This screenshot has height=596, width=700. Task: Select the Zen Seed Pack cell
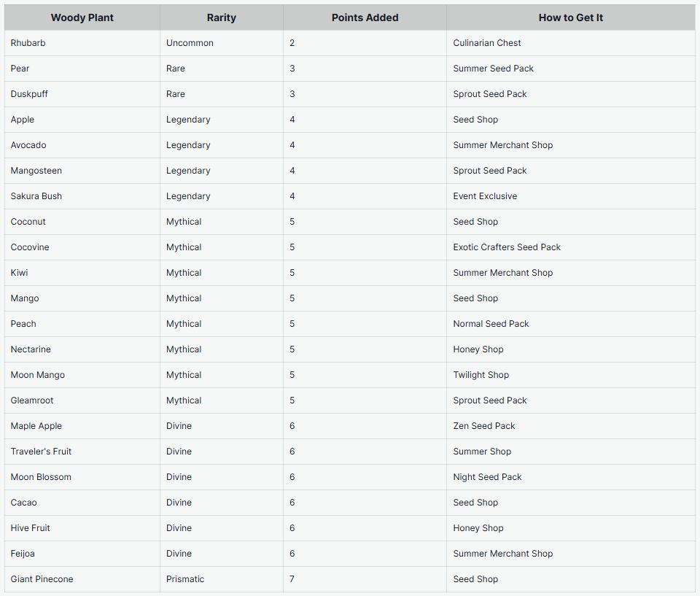click(x=484, y=426)
